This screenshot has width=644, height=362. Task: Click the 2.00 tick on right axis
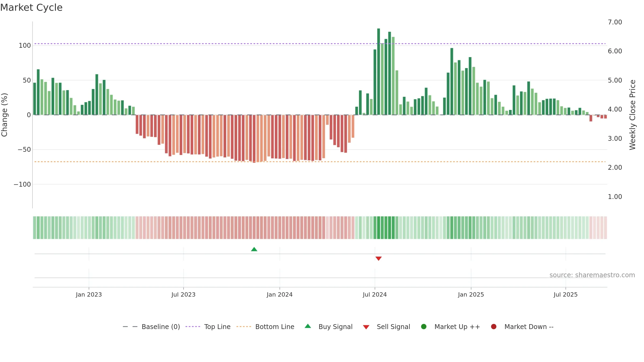615,168
